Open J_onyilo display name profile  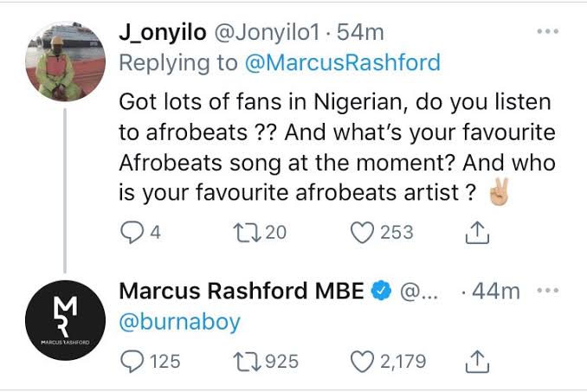click(x=164, y=33)
